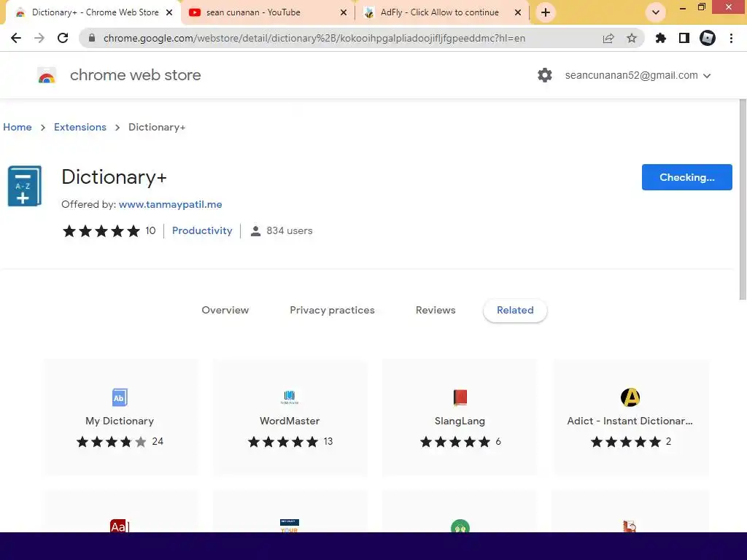747x560 pixels.
Task: Open the www.tanmaypatil.me developer link
Action: (170, 204)
